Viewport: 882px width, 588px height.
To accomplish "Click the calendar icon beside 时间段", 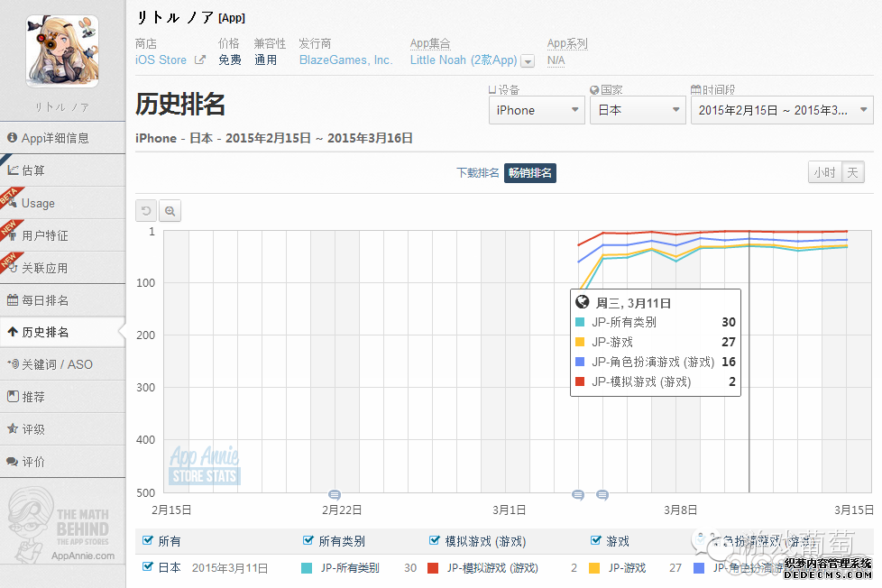I will click(696, 89).
